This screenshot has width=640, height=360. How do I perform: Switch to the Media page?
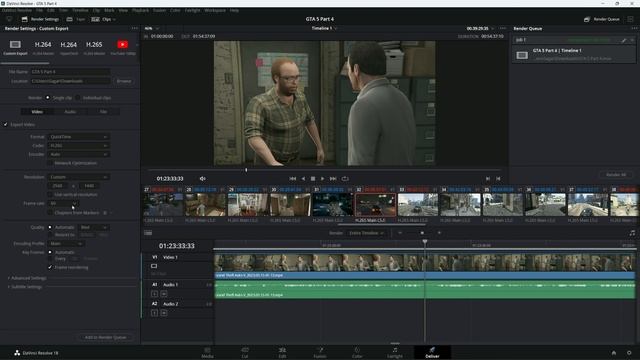(x=207, y=353)
